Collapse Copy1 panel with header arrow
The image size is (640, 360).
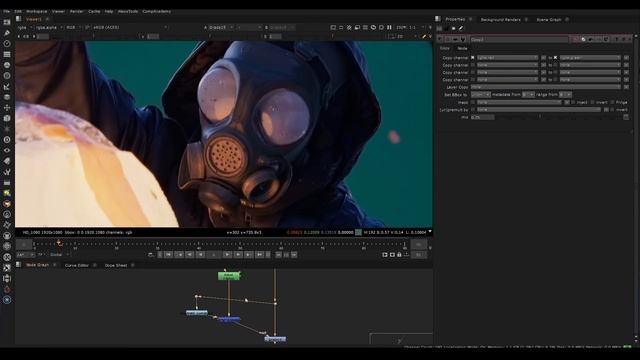[x=440, y=39]
